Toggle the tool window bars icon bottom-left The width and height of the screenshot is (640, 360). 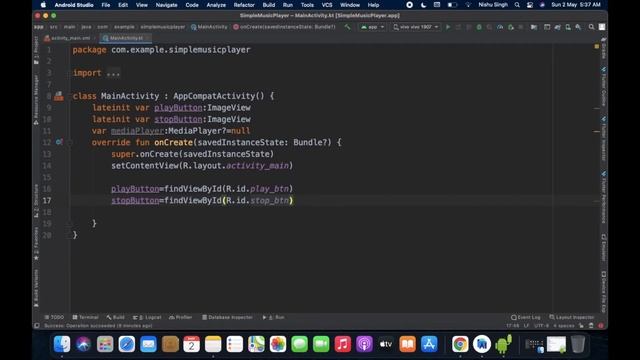[37, 326]
